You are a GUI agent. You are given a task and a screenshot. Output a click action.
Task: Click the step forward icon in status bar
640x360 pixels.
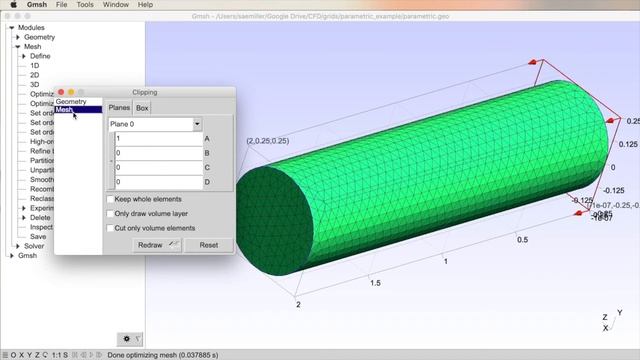click(x=99, y=355)
